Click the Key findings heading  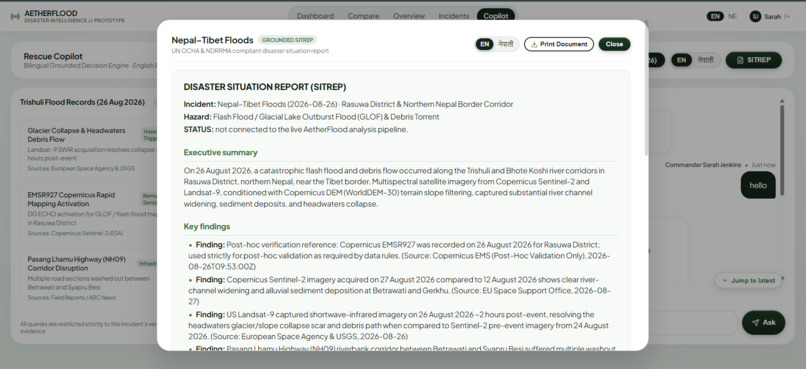(207, 227)
